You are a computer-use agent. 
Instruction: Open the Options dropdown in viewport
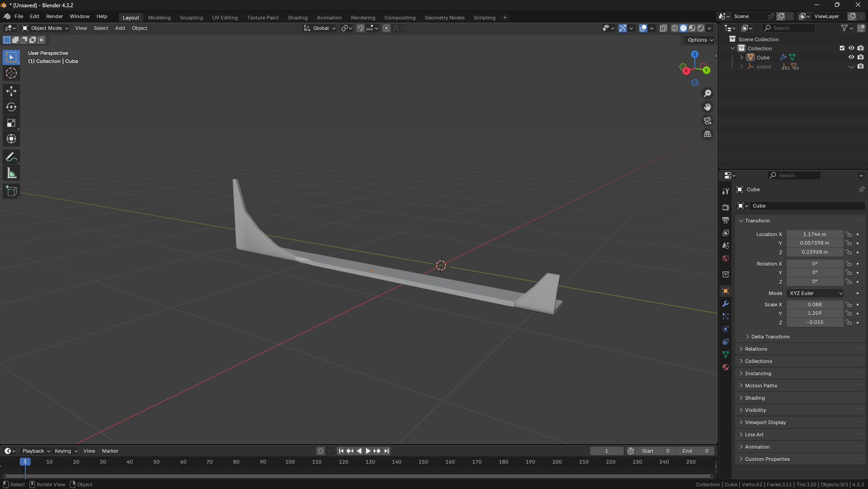(x=700, y=40)
